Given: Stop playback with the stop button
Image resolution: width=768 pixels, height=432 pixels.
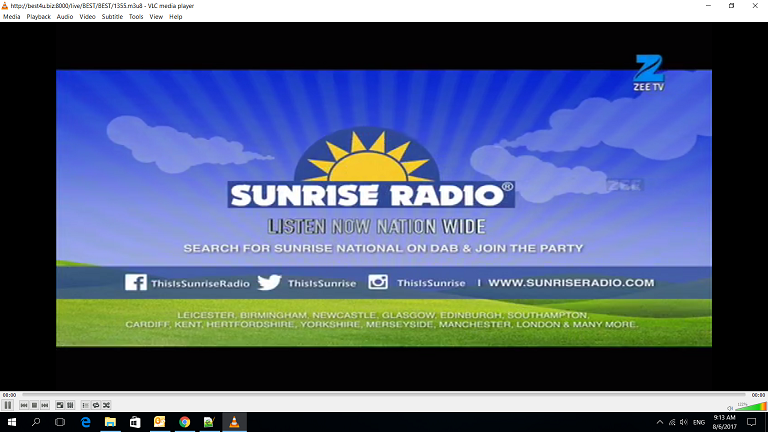Looking at the screenshot, I should pyautogui.click(x=34, y=405).
